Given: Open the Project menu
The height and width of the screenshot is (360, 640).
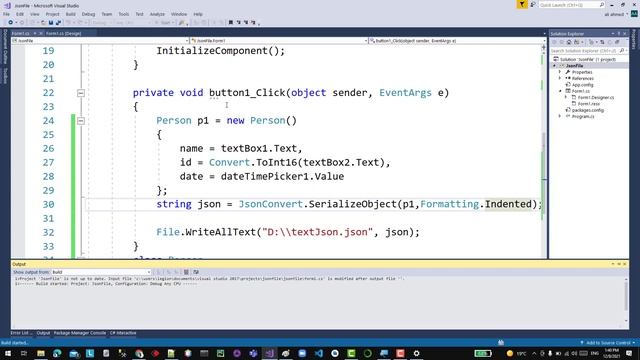Looking at the screenshot, I should coord(52,14).
